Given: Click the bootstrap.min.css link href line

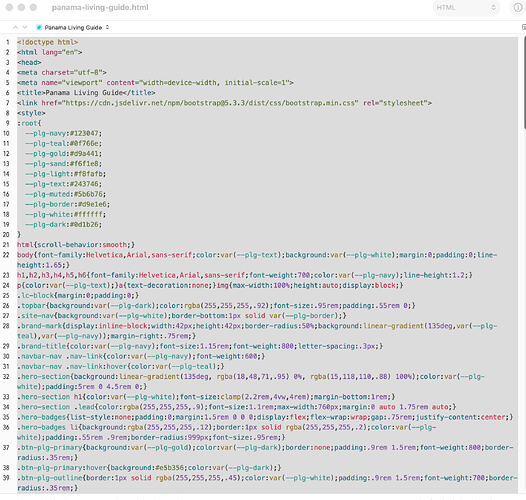Looking at the screenshot, I should coord(224,103).
